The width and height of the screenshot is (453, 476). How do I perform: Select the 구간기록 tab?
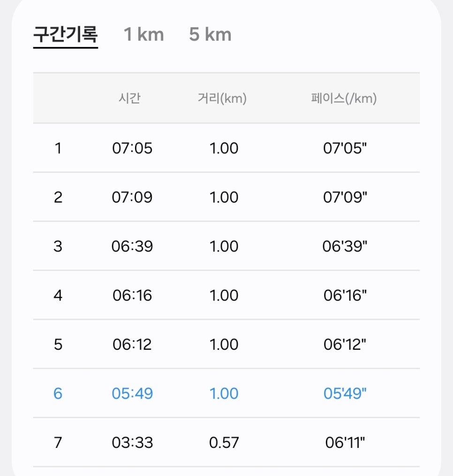click(x=66, y=34)
